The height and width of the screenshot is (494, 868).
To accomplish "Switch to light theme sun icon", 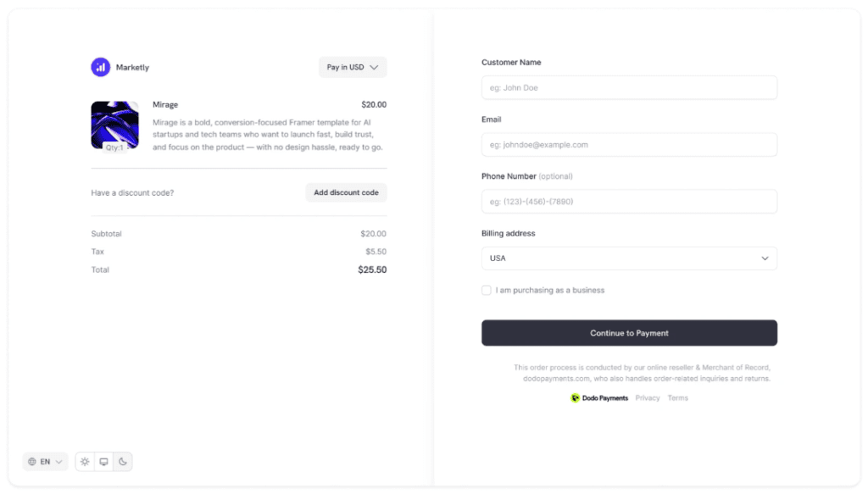I will coord(85,462).
